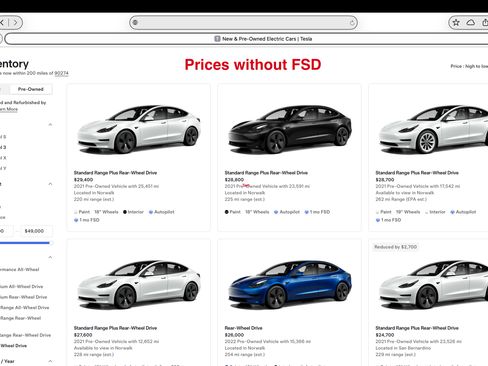
Task: Click the 1 mo FSD icon on the $29,400 car
Action: click(76, 220)
